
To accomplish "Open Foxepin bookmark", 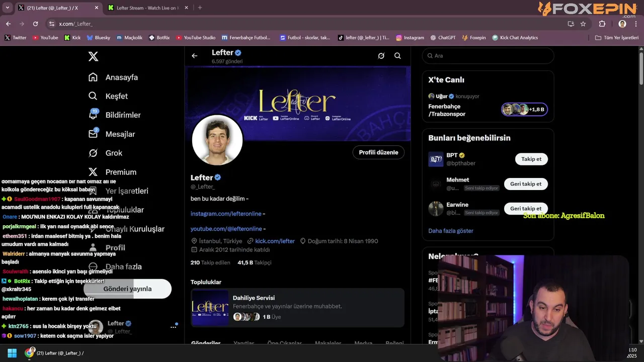I will pos(474,38).
